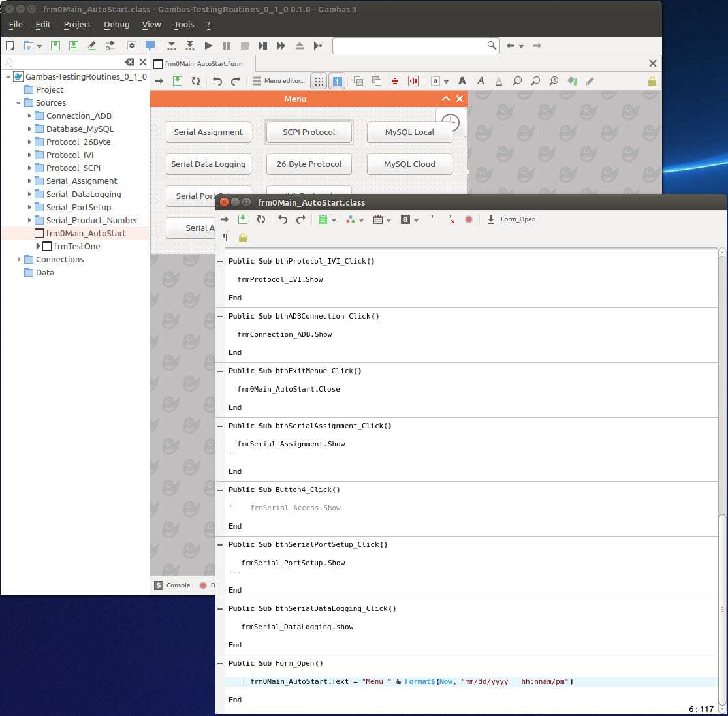The width and height of the screenshot is (728, 716).
Task: Click the Undo arrow in code editor toolbar
Action: pos(282,219)
